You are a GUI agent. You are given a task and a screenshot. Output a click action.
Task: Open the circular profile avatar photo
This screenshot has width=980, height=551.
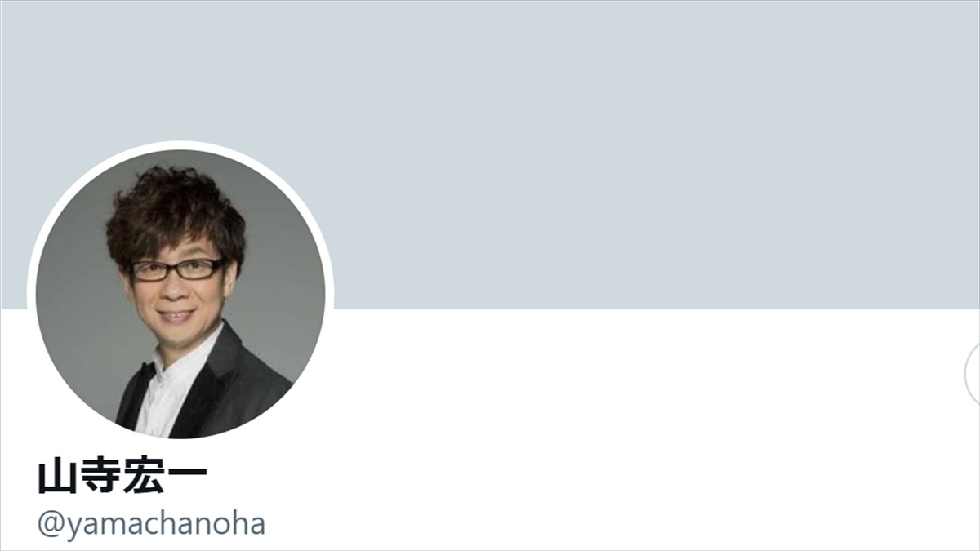click(x=180, y=294)
